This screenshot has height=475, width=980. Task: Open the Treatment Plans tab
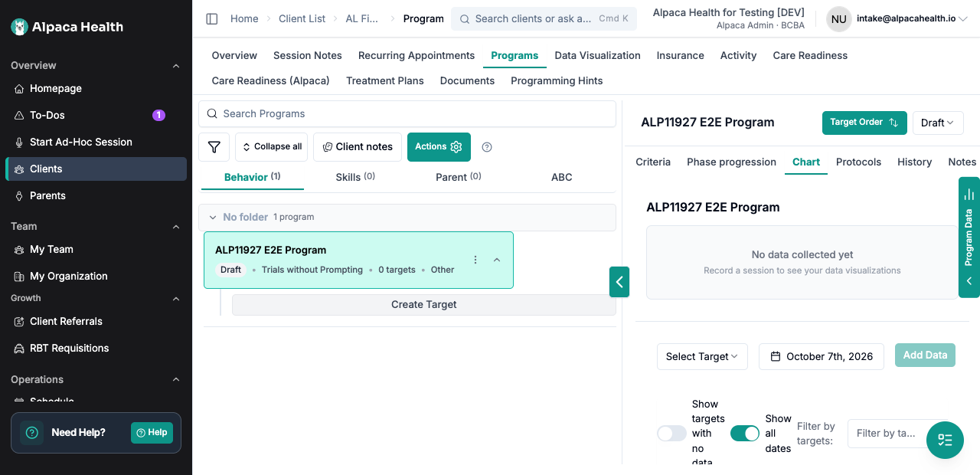pyautogui.click(x=385, y=80)
